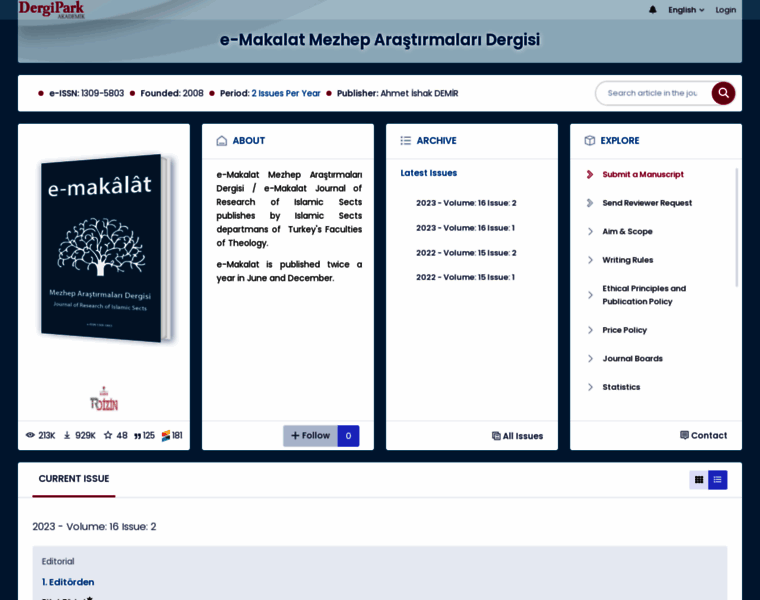The height and width of the screenshot is (600, 760).
Task: Click the views eye icon statistic
Action: (30, 436)
